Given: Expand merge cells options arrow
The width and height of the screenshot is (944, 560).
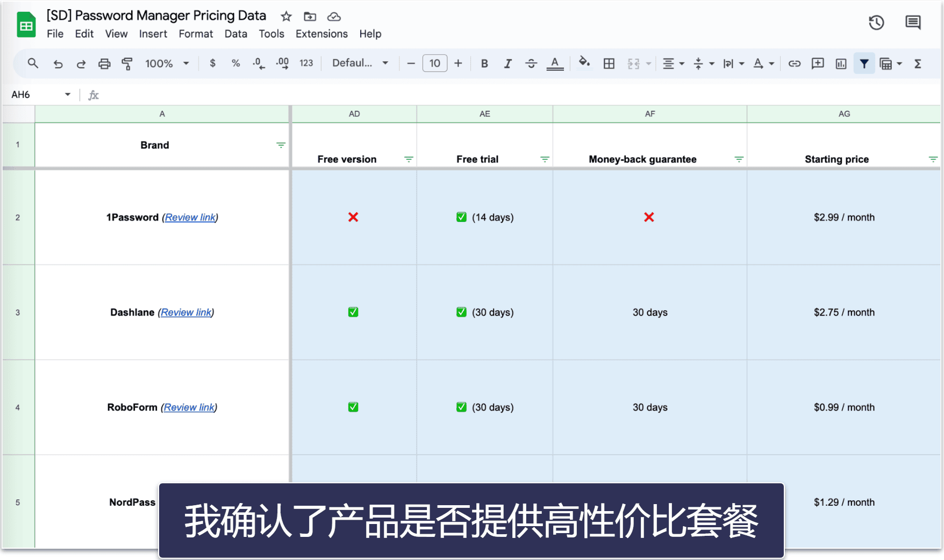Looking at the screenshot, I should [x=648, y=64].
